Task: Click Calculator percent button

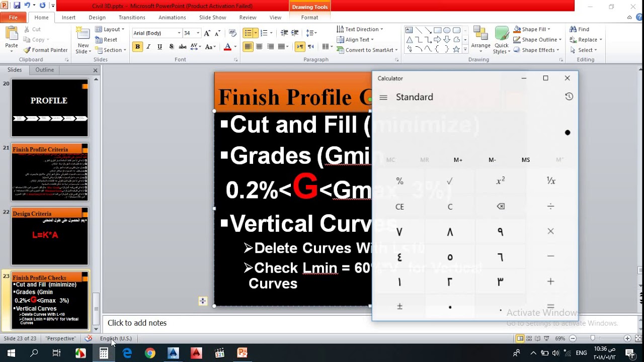Action: 399,181
